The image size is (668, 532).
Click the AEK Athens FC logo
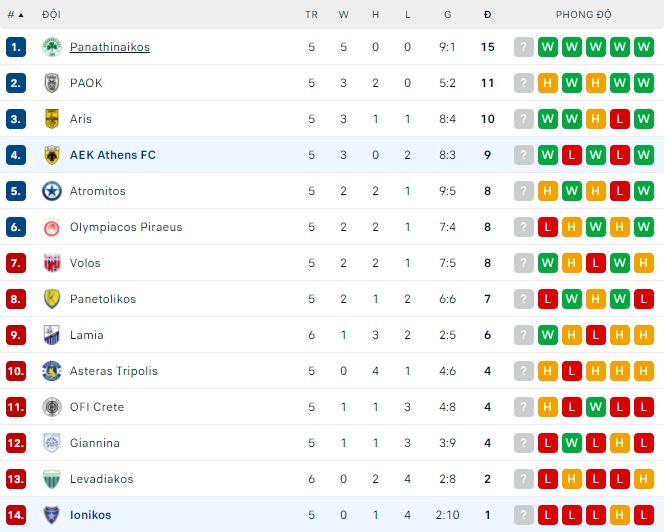pos(52,155)
